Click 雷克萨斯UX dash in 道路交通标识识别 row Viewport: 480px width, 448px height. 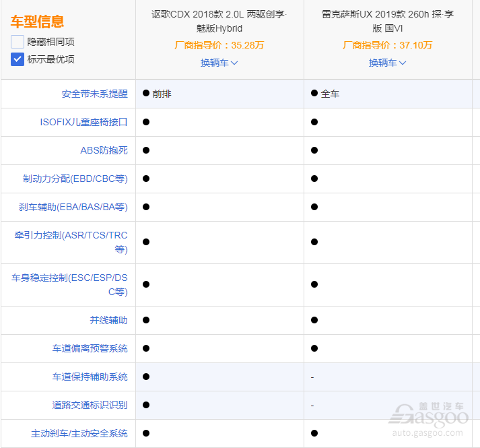tap(312, 406)
